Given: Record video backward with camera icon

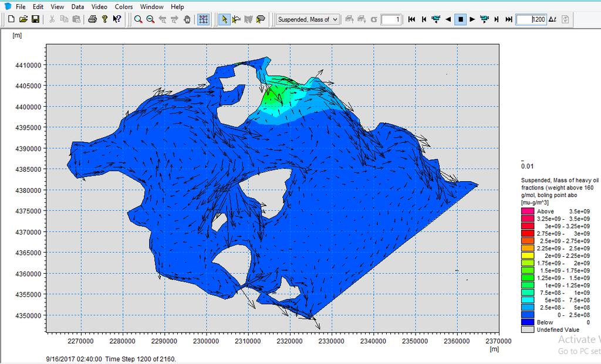Looking at the screenshot, I should tap(436, 19).
